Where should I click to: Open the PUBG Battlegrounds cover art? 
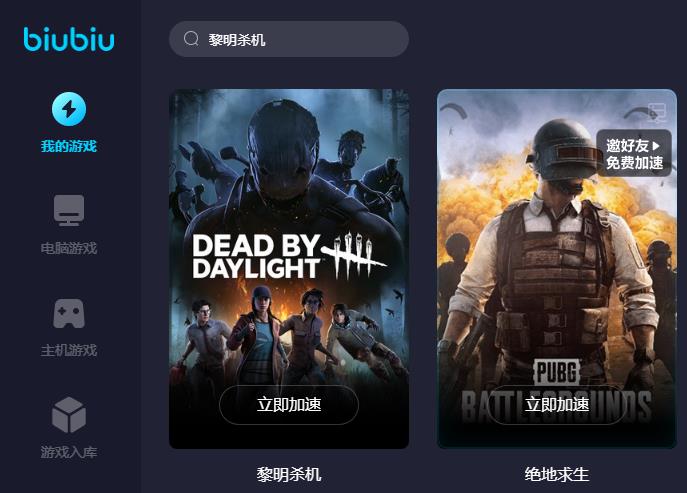(x=556, y=269)
